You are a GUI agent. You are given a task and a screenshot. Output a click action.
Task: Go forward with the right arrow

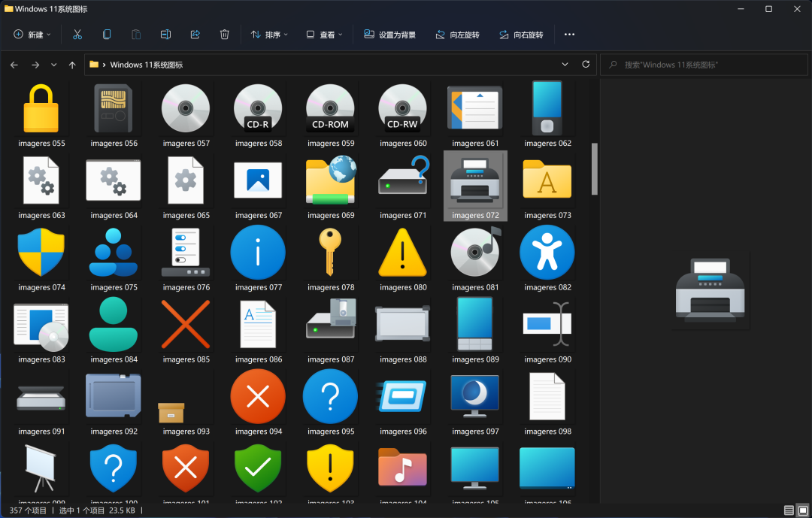coord(35,65)
